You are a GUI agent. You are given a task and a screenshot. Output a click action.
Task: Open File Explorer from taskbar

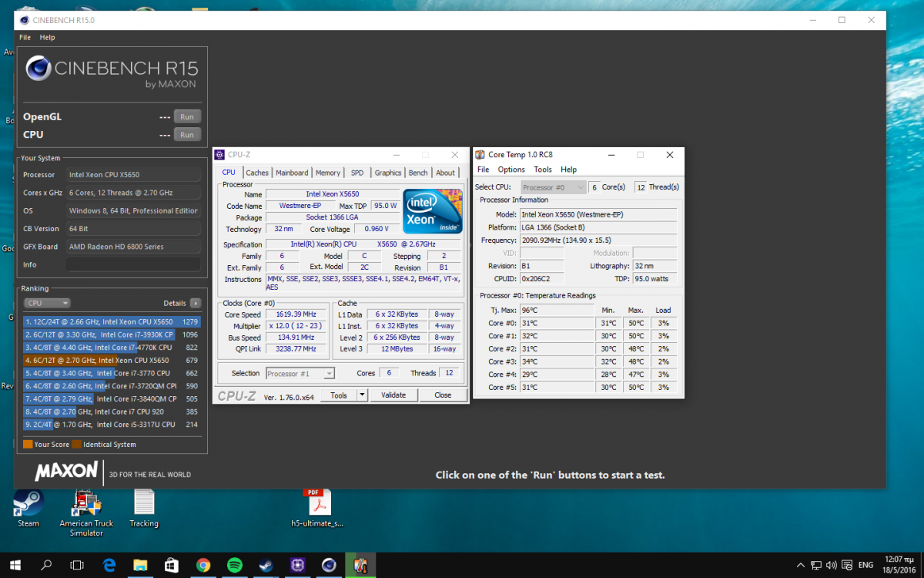tap(140, 565)
